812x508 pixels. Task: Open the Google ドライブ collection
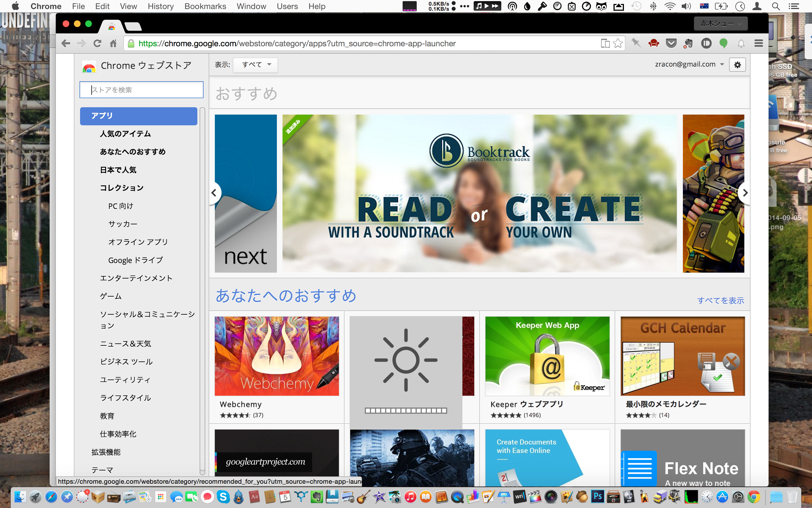(136, 260)
